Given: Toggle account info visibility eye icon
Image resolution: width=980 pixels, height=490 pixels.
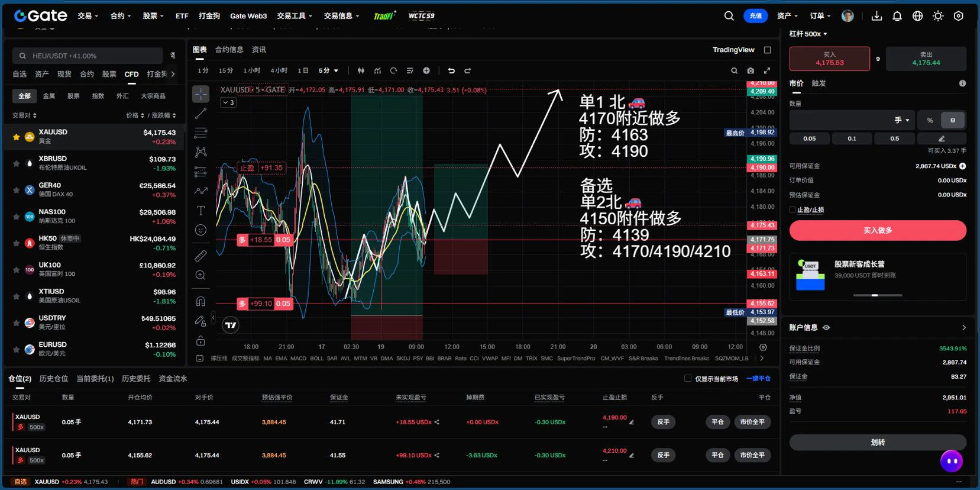Looking at the screenshot, I should (x=826, y=327).
